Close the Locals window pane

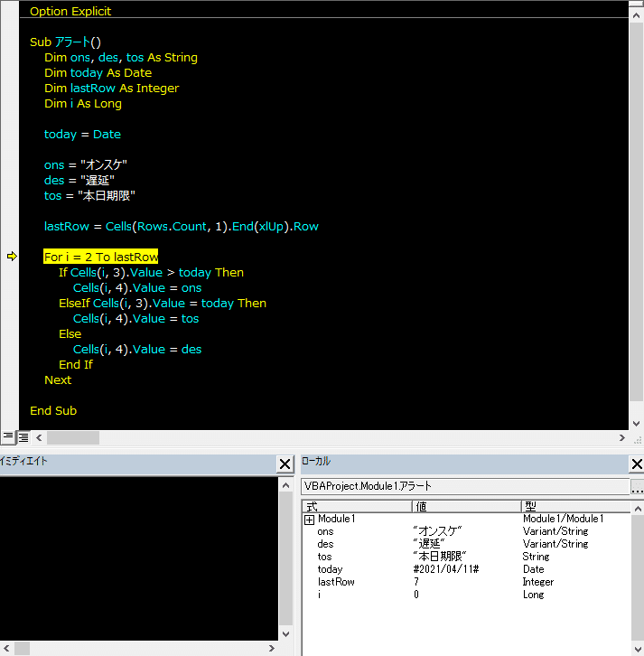click(x=637, y=464)
